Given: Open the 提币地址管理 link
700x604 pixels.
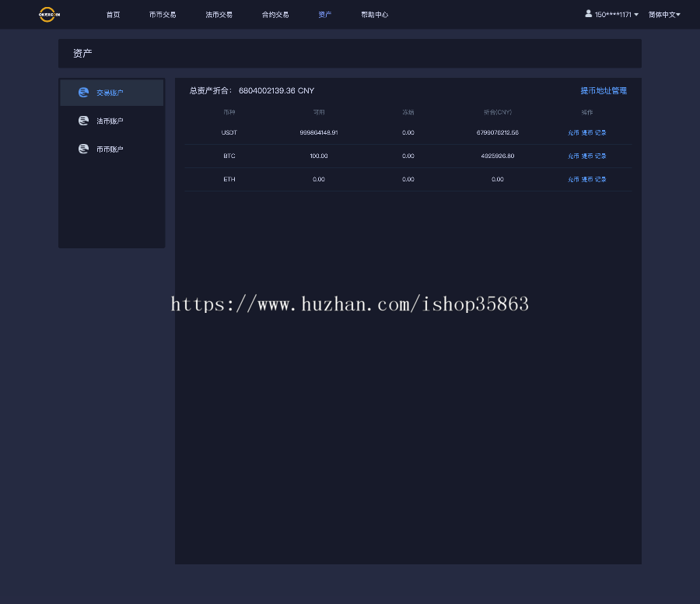Looking at the screenshot, I should 603,91.
